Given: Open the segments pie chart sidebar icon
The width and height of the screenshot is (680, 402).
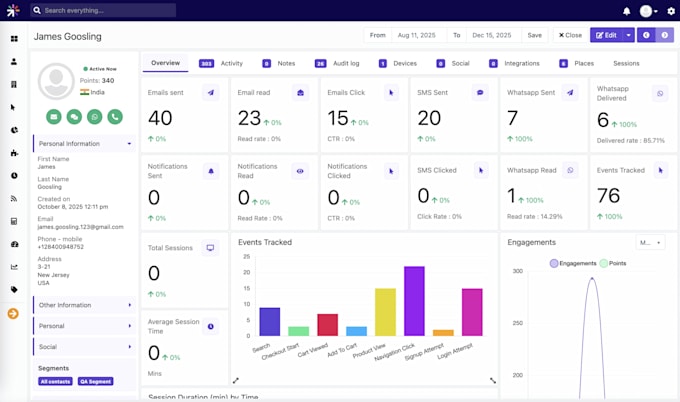Looking at the screenshot, I should click(14, 130).
